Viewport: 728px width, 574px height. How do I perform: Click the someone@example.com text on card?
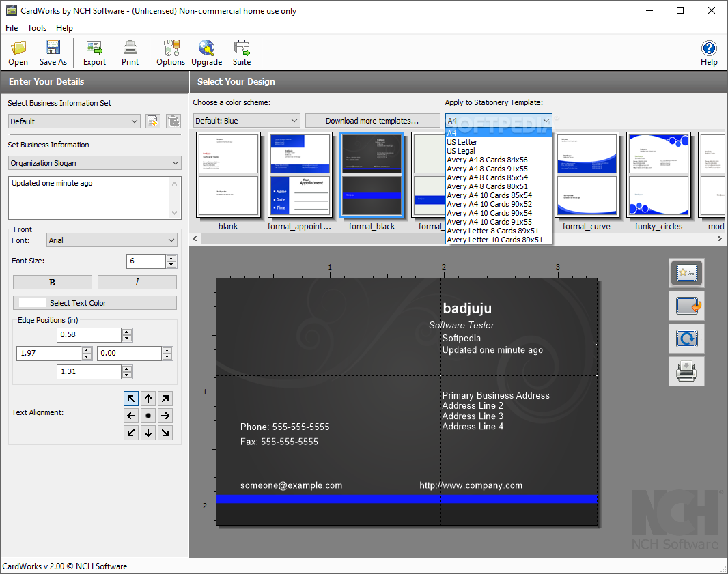(291, 485)
